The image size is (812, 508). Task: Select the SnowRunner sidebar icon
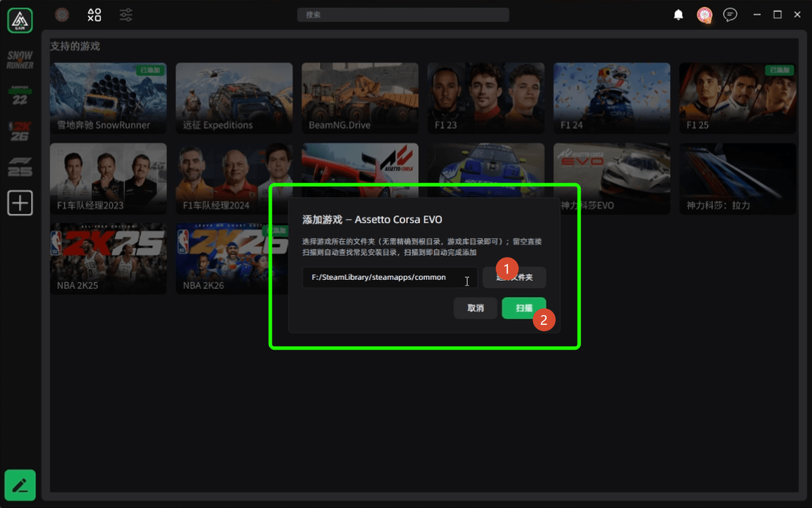tap(20, 60)
